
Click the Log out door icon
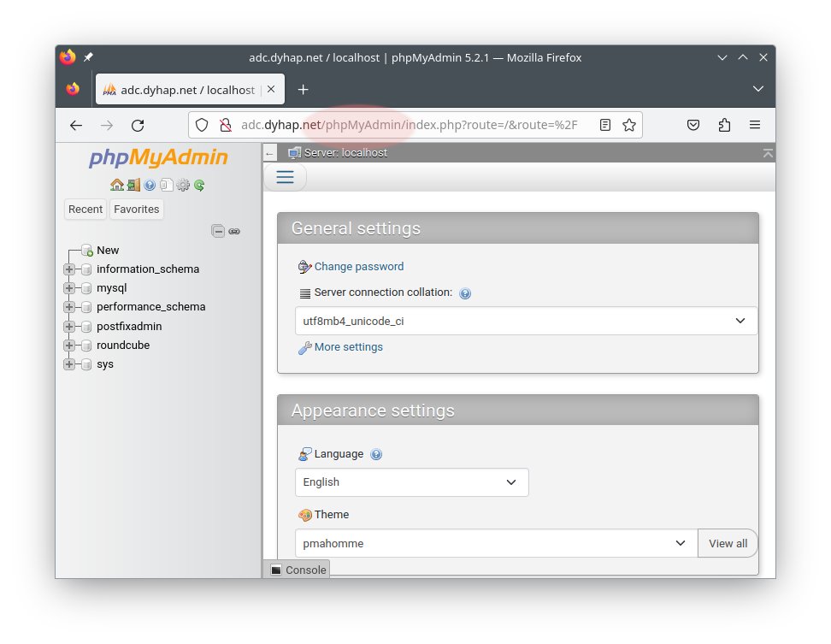click(133, 185)
